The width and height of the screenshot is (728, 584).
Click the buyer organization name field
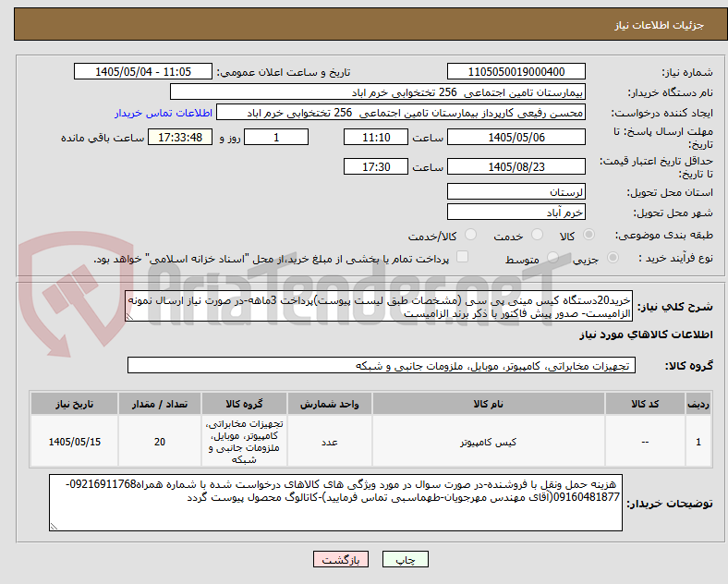click(x=378, y=91)
